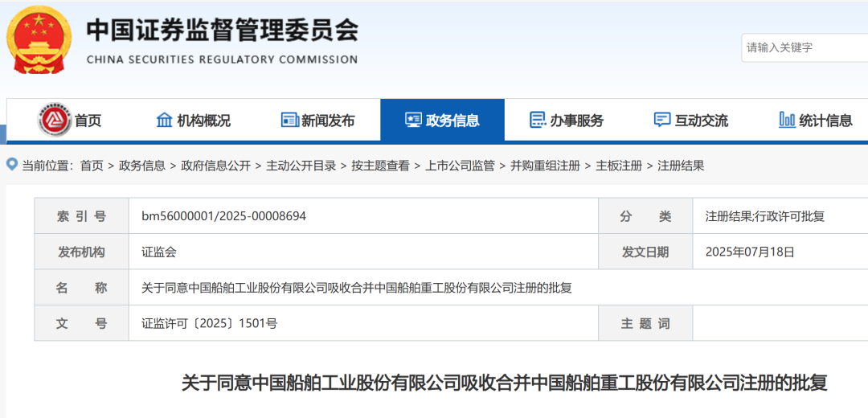
Task: Click the location pin icon near 当前位置
Action: coord(12,165)
